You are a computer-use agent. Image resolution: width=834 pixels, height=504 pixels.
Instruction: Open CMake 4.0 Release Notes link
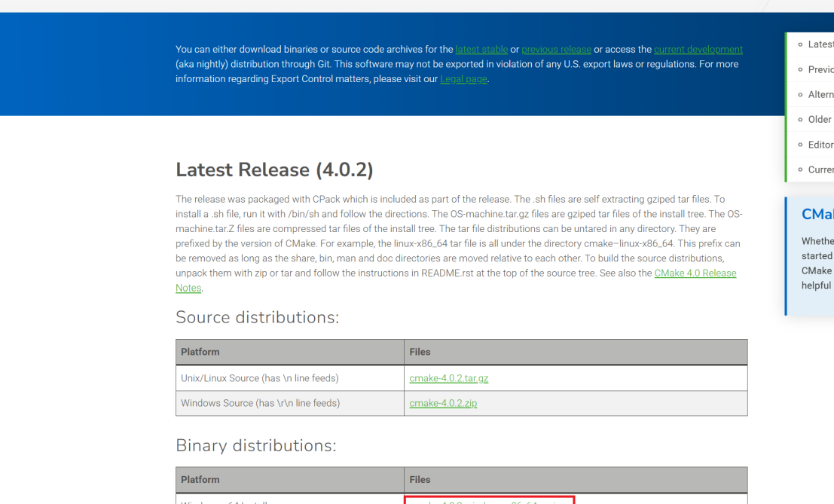(x=695, y=273)
